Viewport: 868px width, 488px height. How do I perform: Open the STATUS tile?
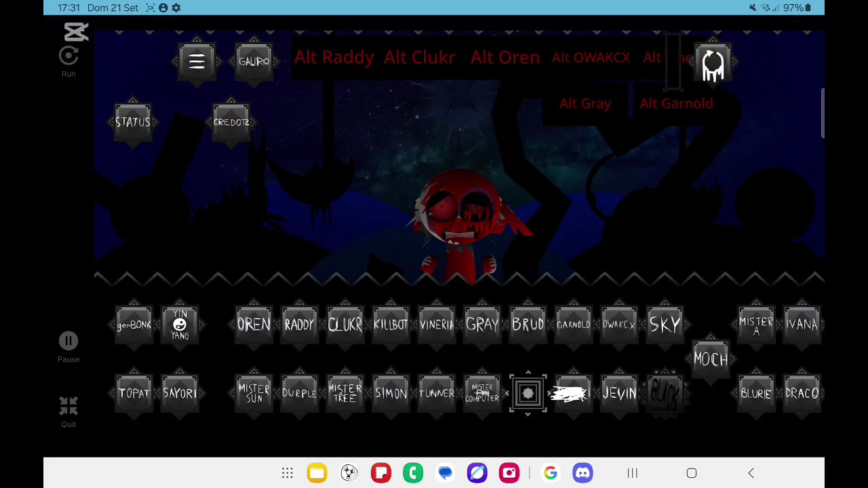pos(133,122)
